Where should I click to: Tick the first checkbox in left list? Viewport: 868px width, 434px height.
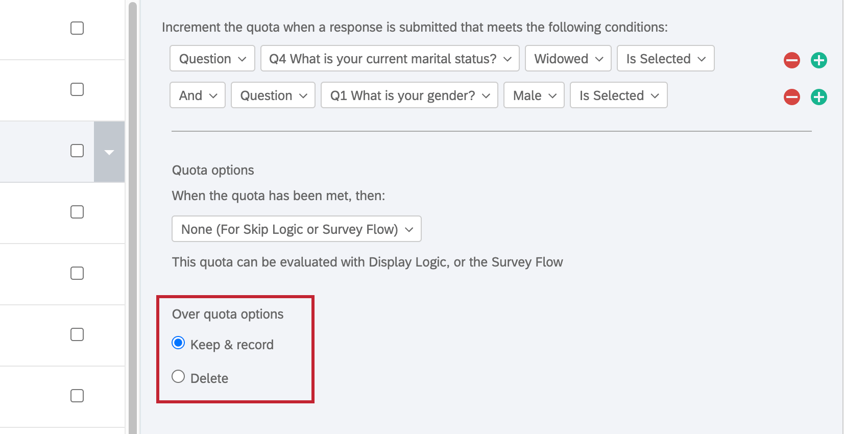(77, 28)
